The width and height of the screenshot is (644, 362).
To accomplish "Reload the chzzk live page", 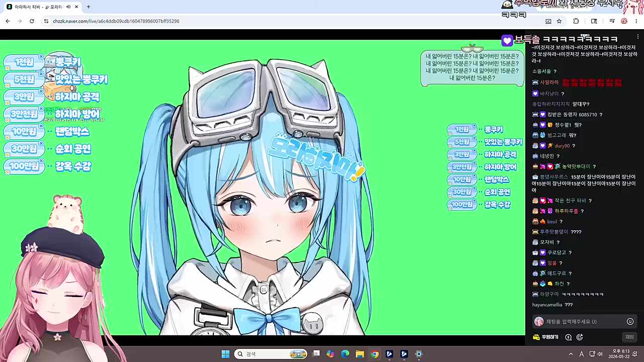I will pos(32,21).
